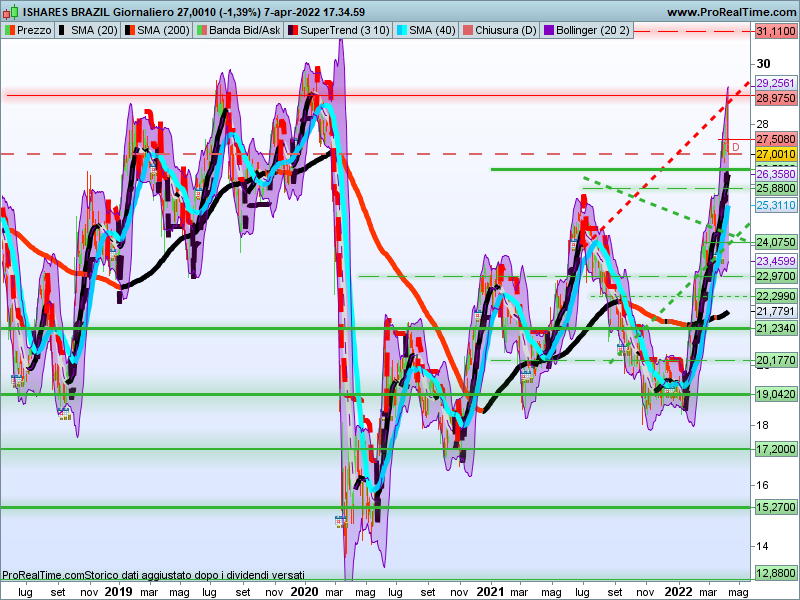Click the 2022 year label on time axis
The width and height of the screenshot is (800, 600).
click(679, 592)
